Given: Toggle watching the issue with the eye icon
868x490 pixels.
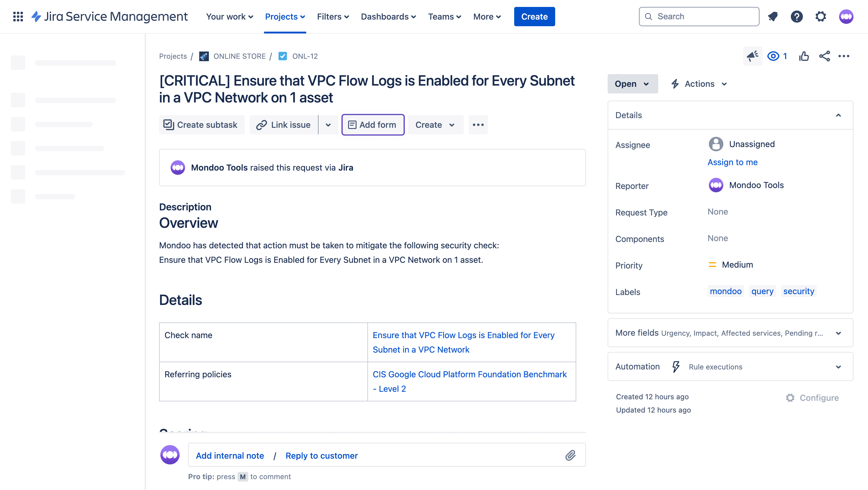Looking at the screenshot, I should [x=773, y=56].
